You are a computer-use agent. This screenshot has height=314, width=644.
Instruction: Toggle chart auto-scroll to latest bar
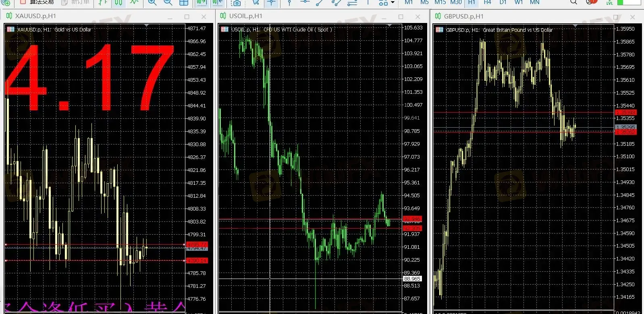click(202, 2)
